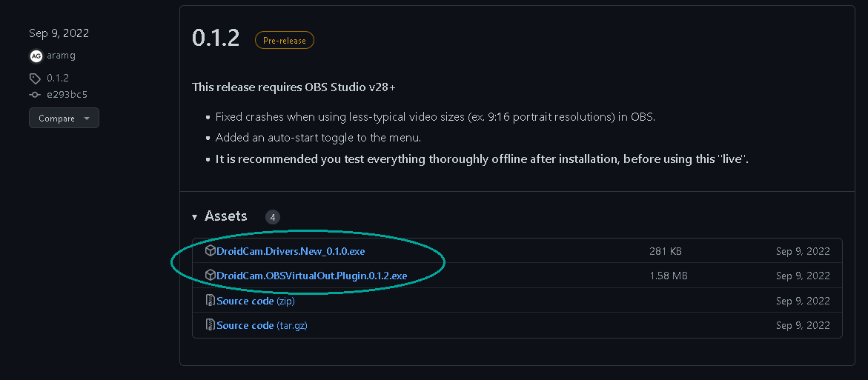Click the Assets count badge showing 4

tap(273, 217)
